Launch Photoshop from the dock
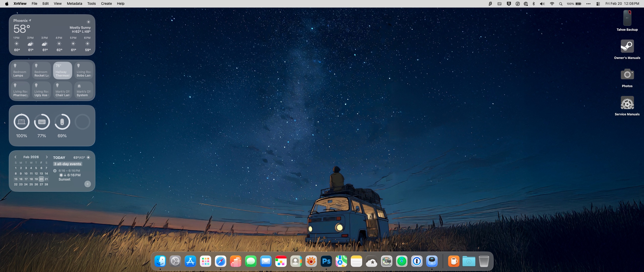The image size is (644, 272). pos(326,261)
